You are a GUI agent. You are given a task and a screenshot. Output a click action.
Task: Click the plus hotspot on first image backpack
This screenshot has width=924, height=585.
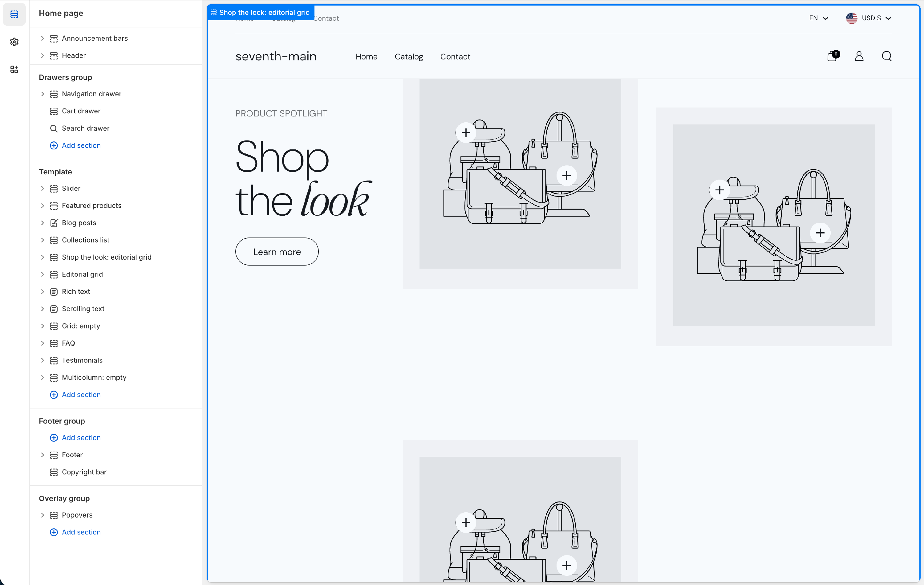pos(466,133)
